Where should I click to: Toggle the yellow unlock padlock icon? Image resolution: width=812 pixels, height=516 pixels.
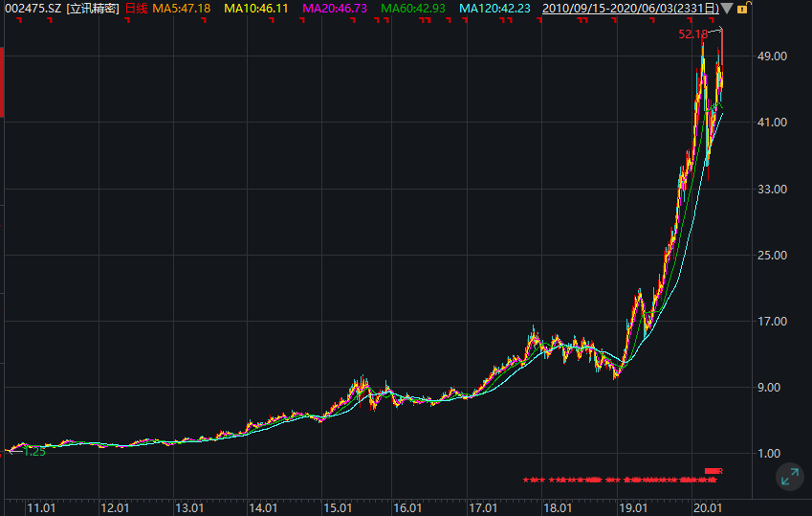click(x=742, y=9)
